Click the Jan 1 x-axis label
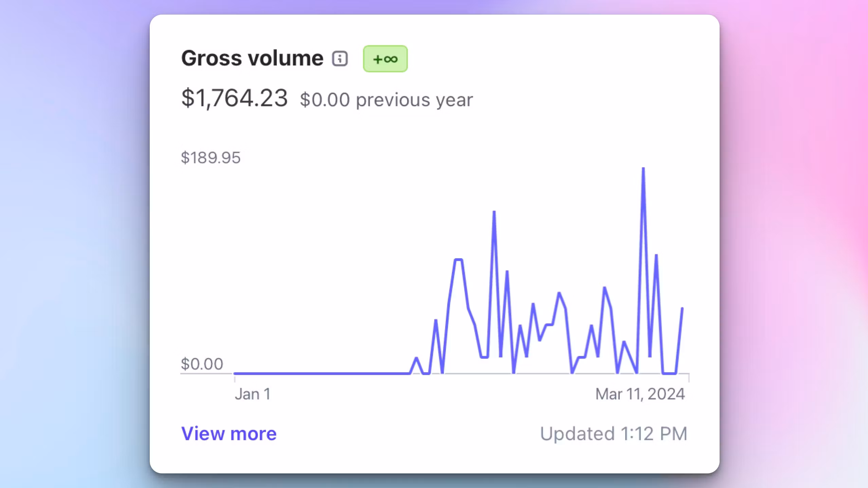The height and width of the screenshot is (488, 868). (253, 394)
